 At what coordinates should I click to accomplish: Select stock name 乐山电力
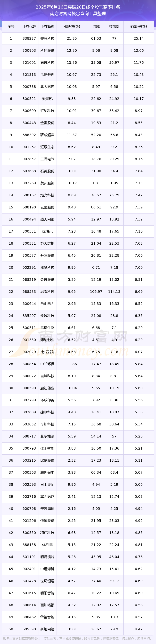coord(47,304)
